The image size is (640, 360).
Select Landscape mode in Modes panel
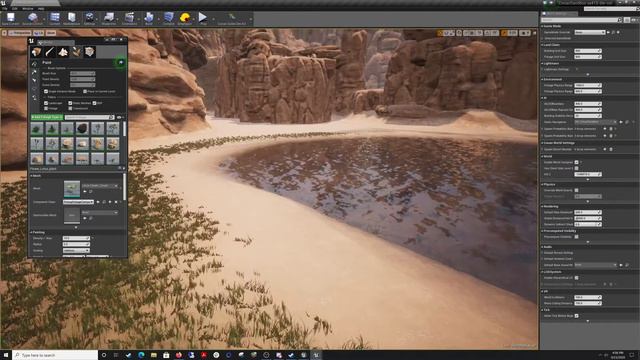(63, 51)
